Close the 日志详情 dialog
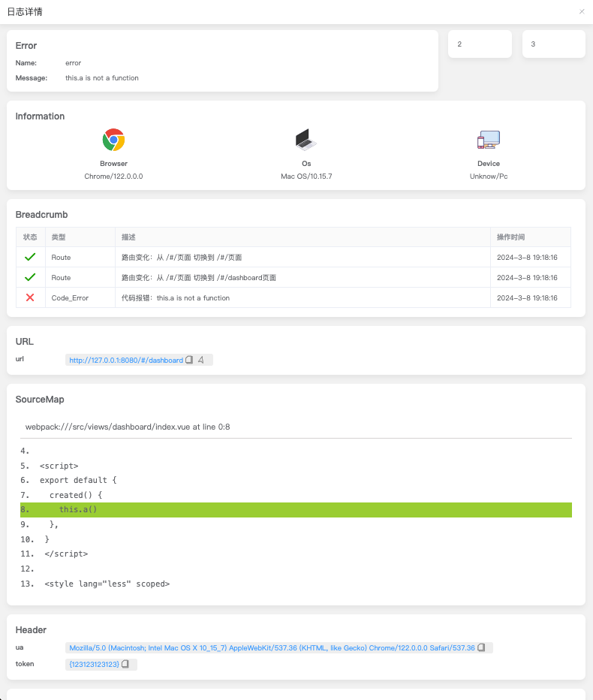This screenshot has height=700, width=593. (582, 12)
